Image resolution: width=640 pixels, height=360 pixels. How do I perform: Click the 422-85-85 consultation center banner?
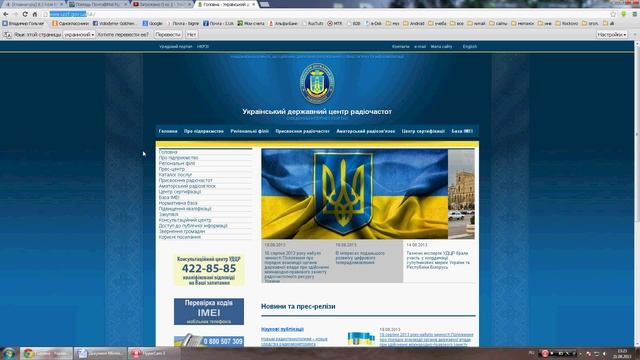click(x=209, y=270)
